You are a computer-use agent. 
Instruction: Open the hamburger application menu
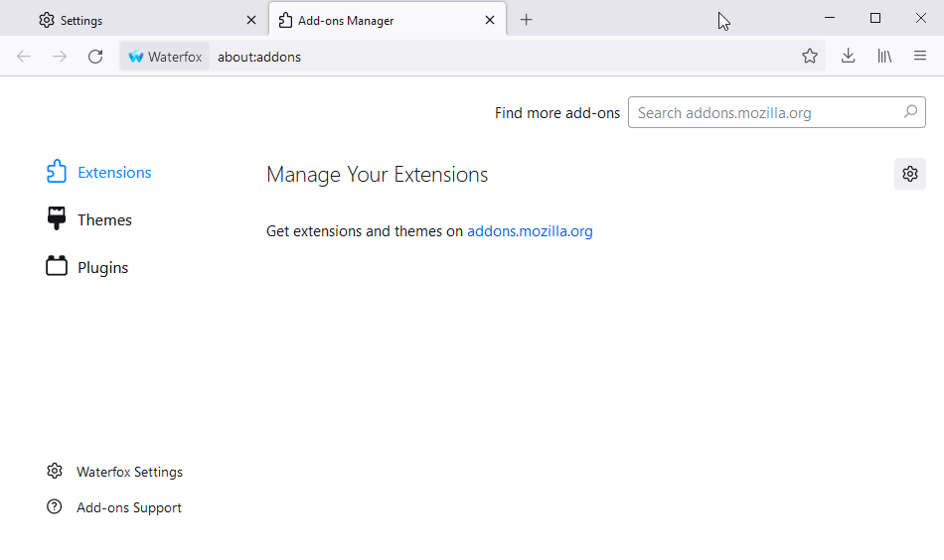click(920, 56)
